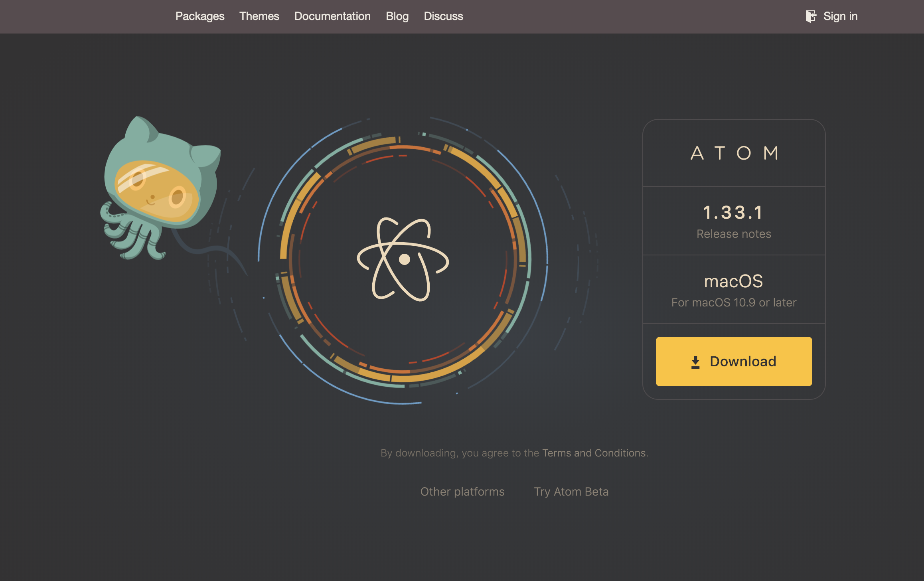Expand Try Atom Beta option
The image size is (924, 581).
[571, 491]
